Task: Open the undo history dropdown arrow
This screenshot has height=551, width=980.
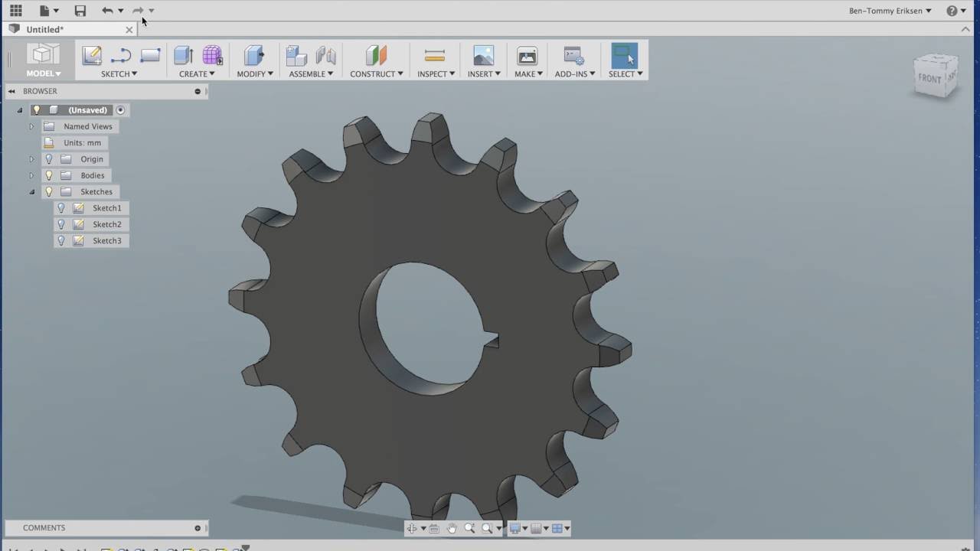Action: point(121,11)
